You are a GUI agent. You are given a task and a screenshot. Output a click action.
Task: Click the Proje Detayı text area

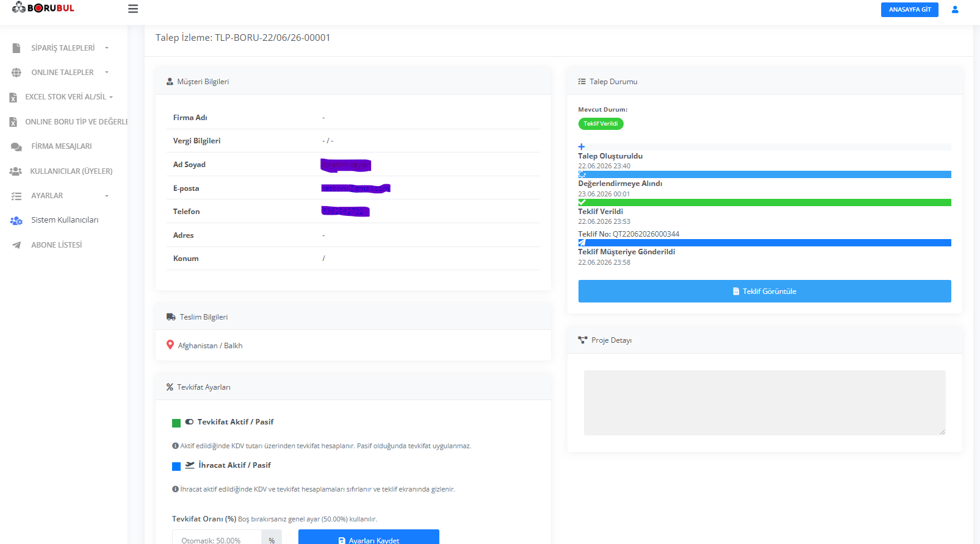[x=765, y=403]
